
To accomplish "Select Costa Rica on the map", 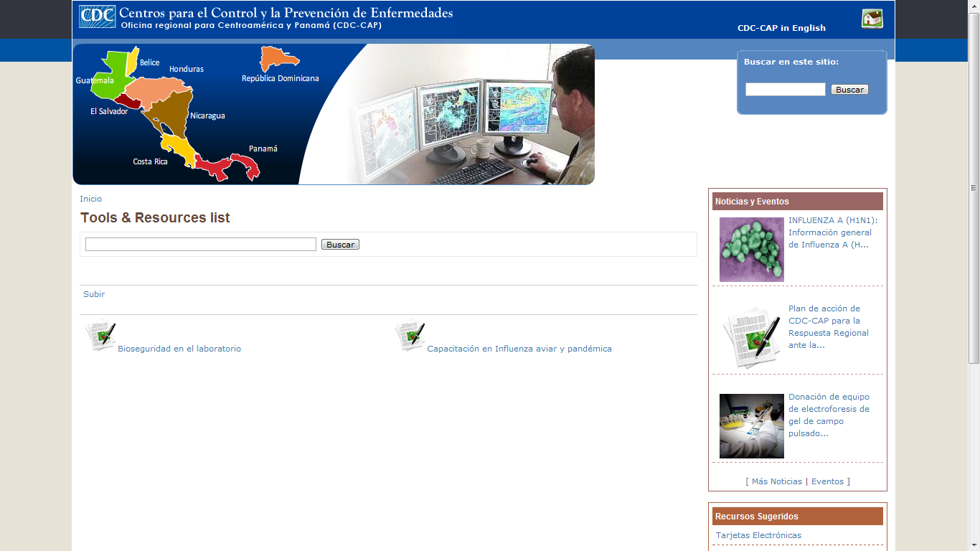I will (179, 149).
